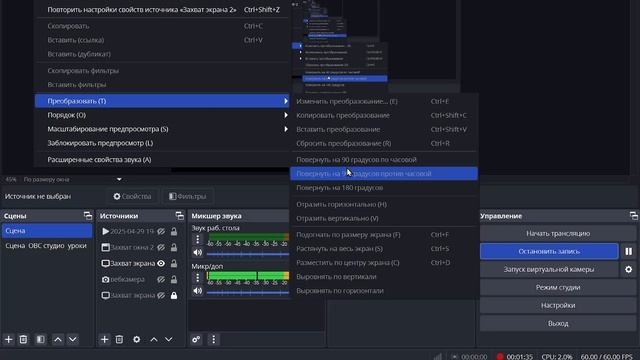Pop out the Сцены dock panel
The height and width of the screenshot is (360, 640).
point(88,216)
